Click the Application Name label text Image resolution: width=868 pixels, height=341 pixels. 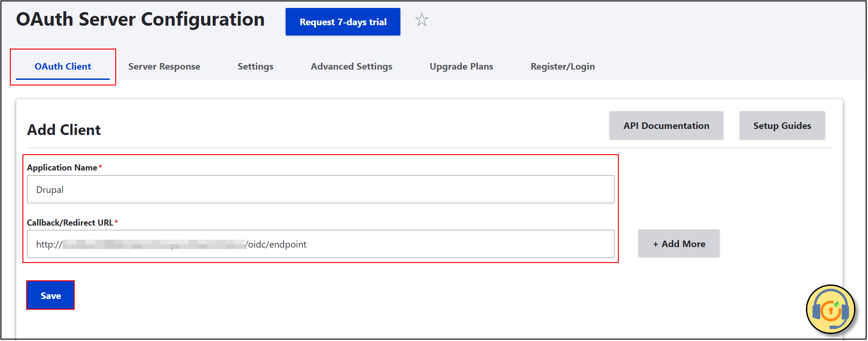tap(62, 168)
